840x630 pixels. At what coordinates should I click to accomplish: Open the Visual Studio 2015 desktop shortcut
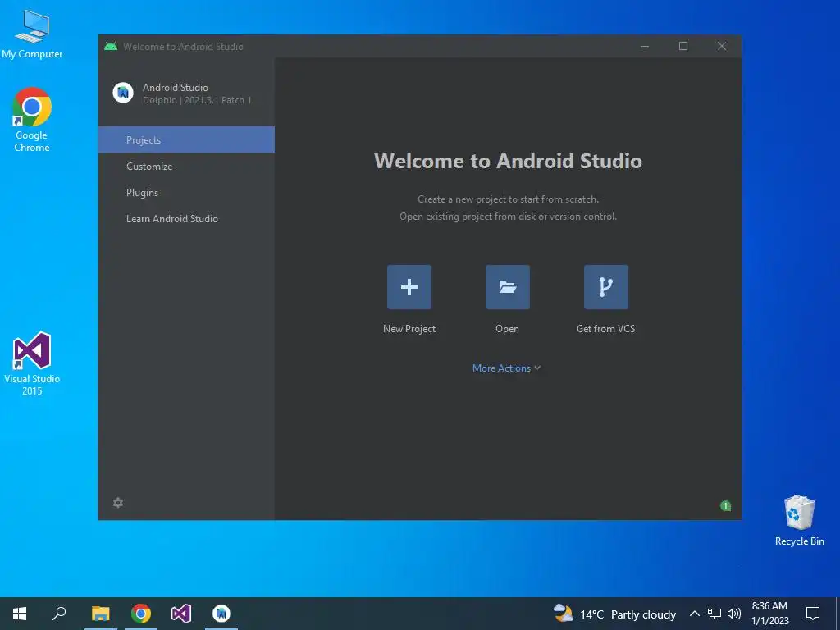32,363
